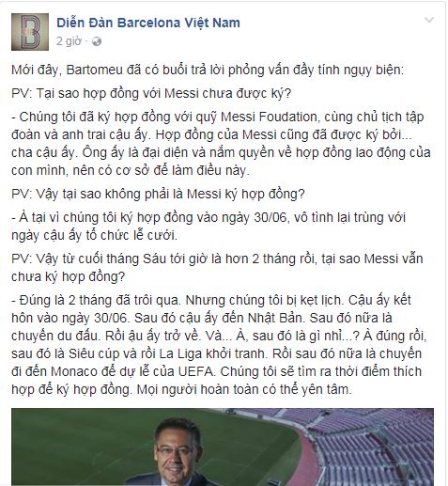Click the question 'Tại sao hợp đồng với Messi'
Image resolution: width=448 pixels, height=486 pixels.
pos(151,93)
